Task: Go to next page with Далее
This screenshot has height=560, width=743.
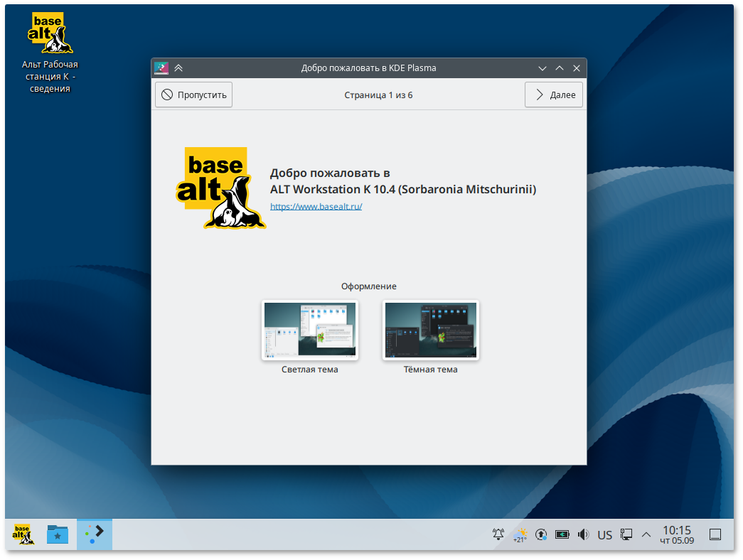Action: 554,95
